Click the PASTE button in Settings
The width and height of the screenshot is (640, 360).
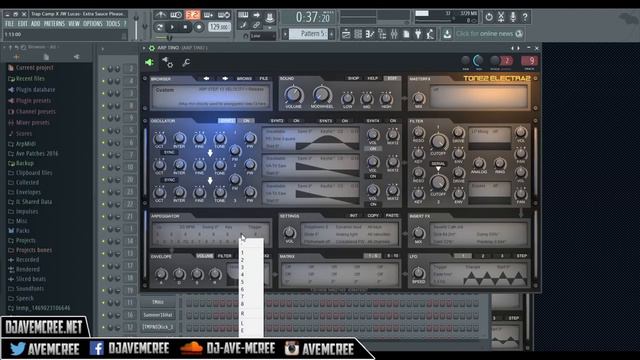[392, 216]
